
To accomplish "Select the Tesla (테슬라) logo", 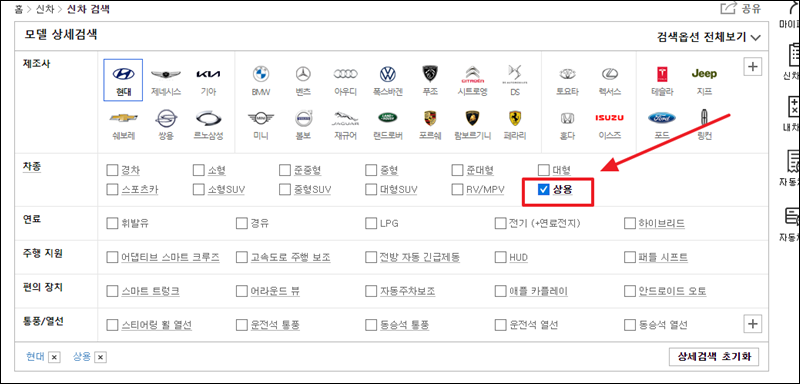I will [663, 74].
